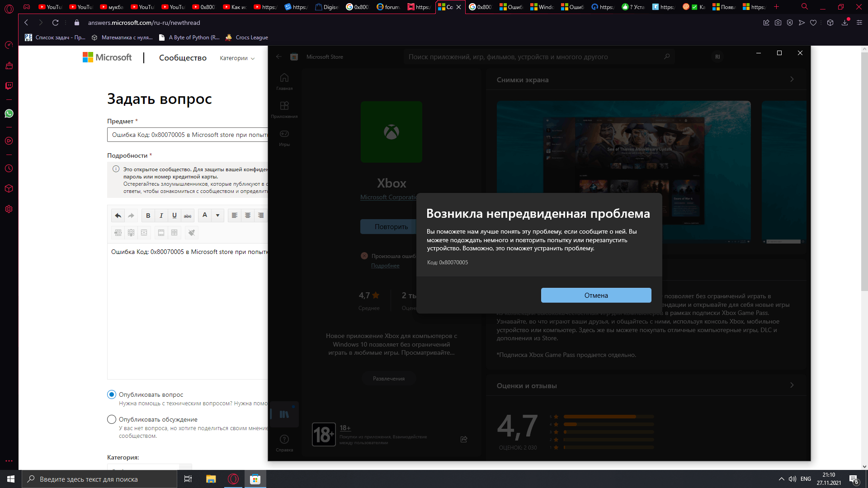Select the Опубликовать обсуждение radio button
Image resolution: width=868 pixels, height=488 pixels.
tap(112, 419)
